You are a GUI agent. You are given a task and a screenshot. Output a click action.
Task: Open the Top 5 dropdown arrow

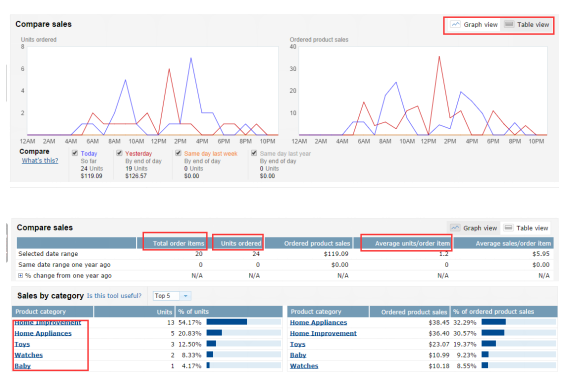(x=185, y=296)
